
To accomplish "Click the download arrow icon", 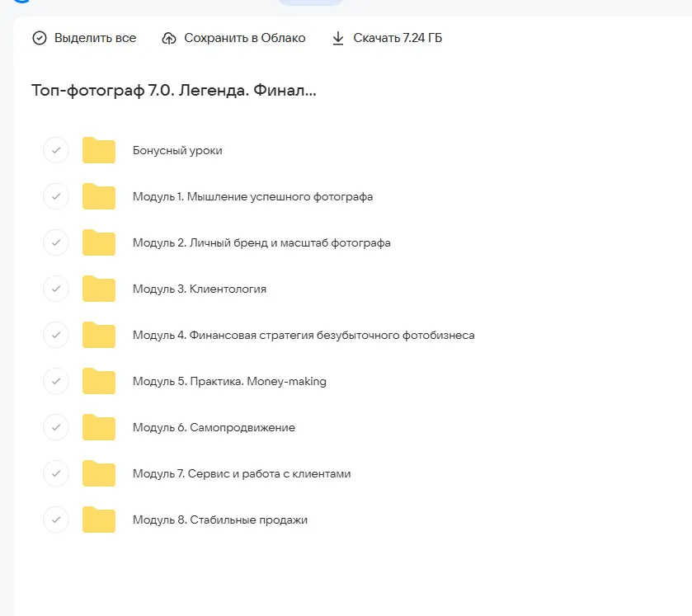I will pos(338,39).
